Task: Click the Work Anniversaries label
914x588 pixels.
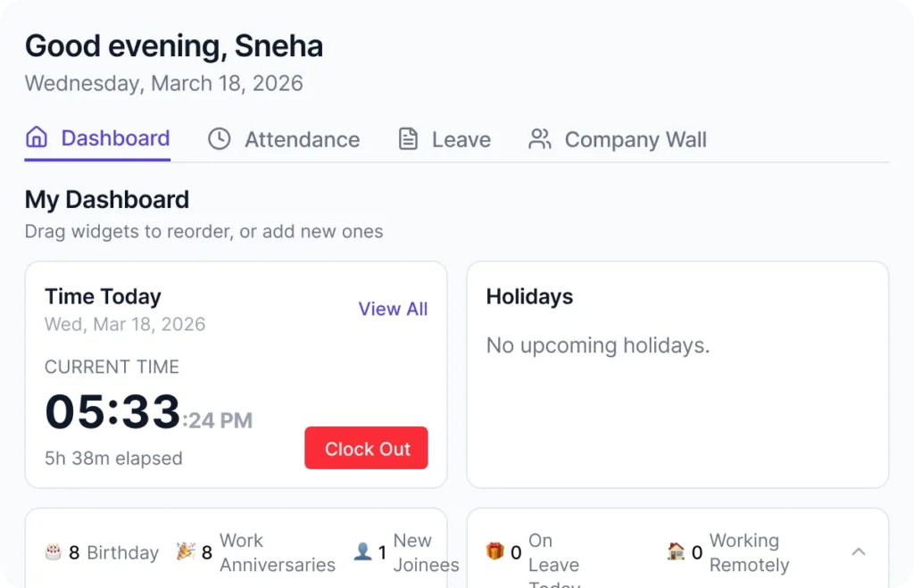Action: tap(277, 552)
